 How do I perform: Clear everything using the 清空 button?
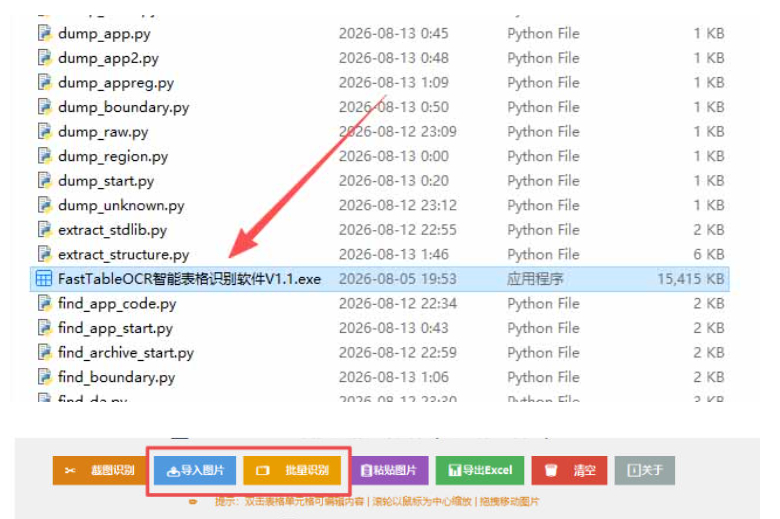569,470
